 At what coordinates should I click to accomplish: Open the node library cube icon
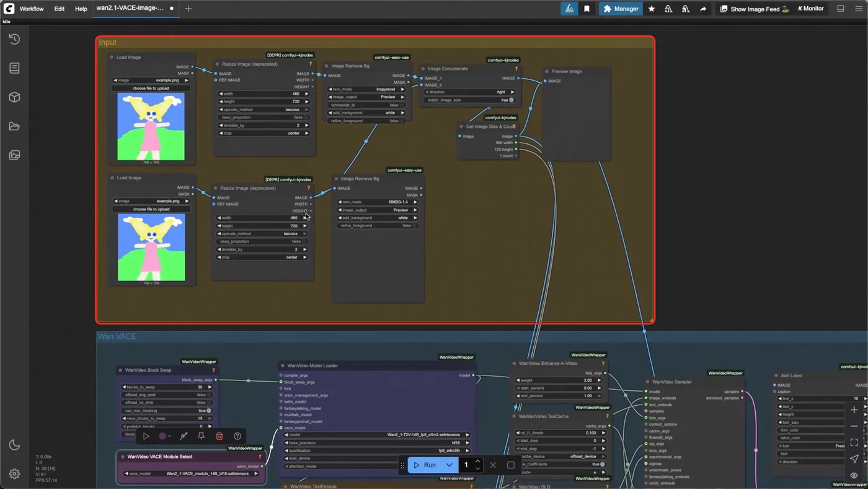14,97
